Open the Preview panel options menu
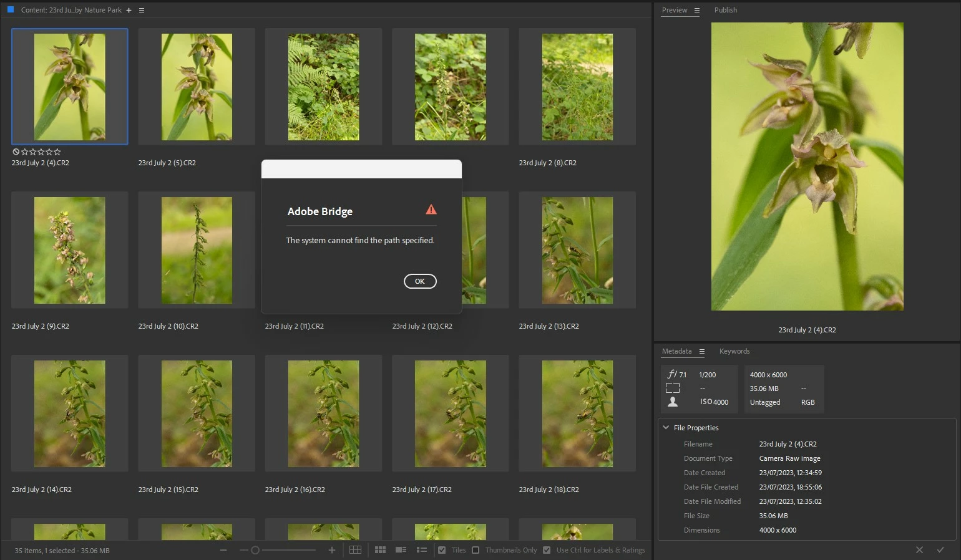 pyautogui.click(x=697, y=10)
